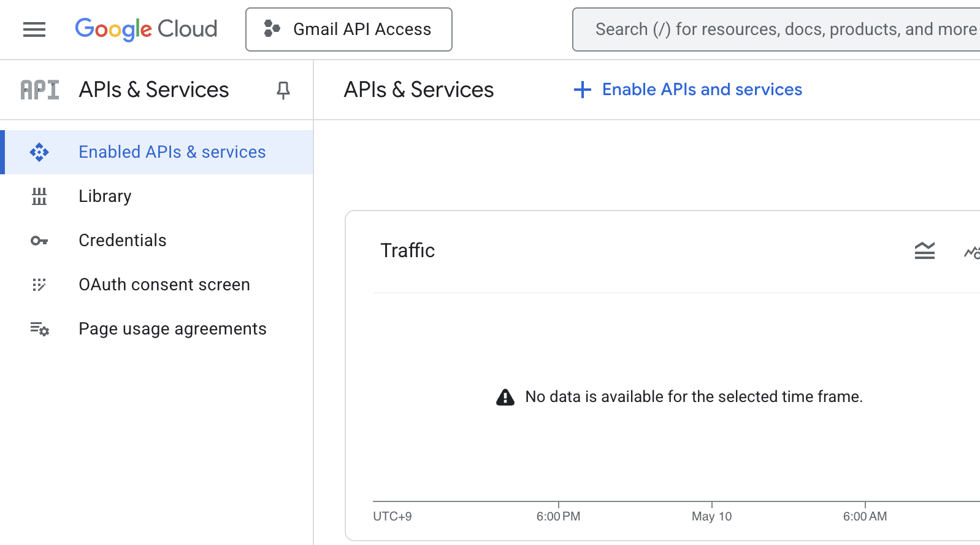This screenshot has height=545, width=980.
Task: Click the sidebar APIs & Services heading
Action: (x=154, y=90)
